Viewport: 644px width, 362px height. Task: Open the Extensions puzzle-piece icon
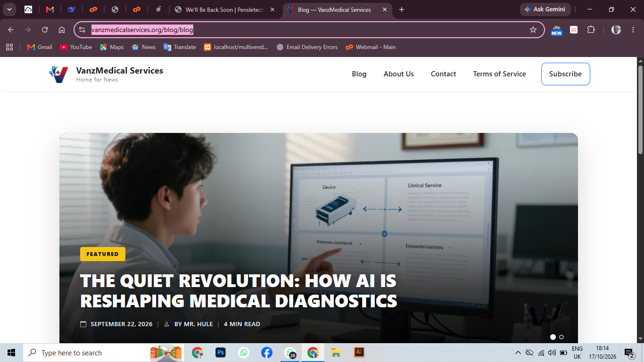click(591, 30)
